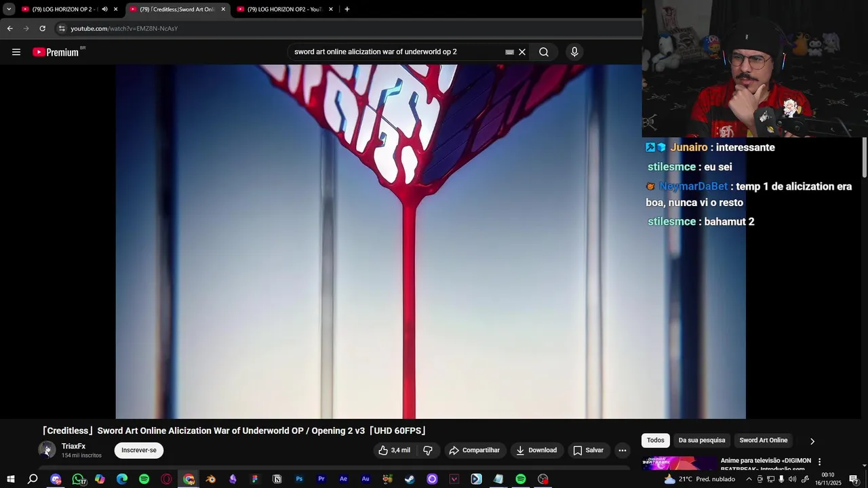This screenshot has width=868, height=488.
Task: Save the video with the Salvar button
Action: 588,450
